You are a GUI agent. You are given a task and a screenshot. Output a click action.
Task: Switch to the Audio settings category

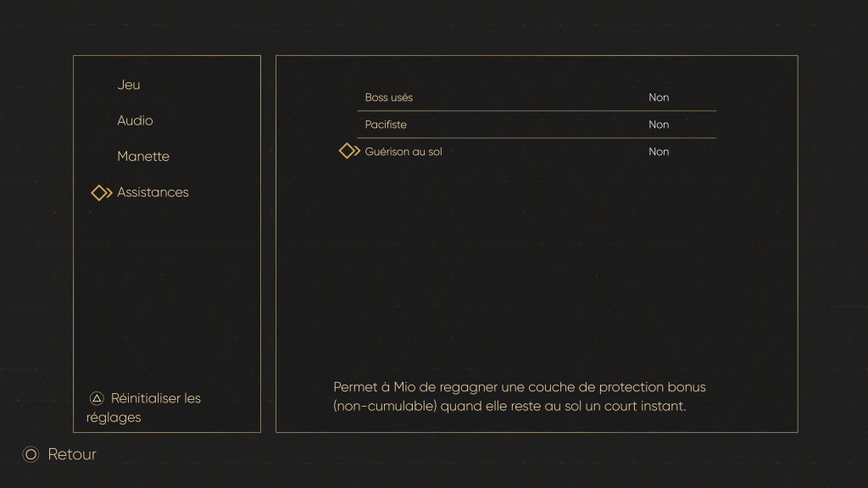pos(135,120)
